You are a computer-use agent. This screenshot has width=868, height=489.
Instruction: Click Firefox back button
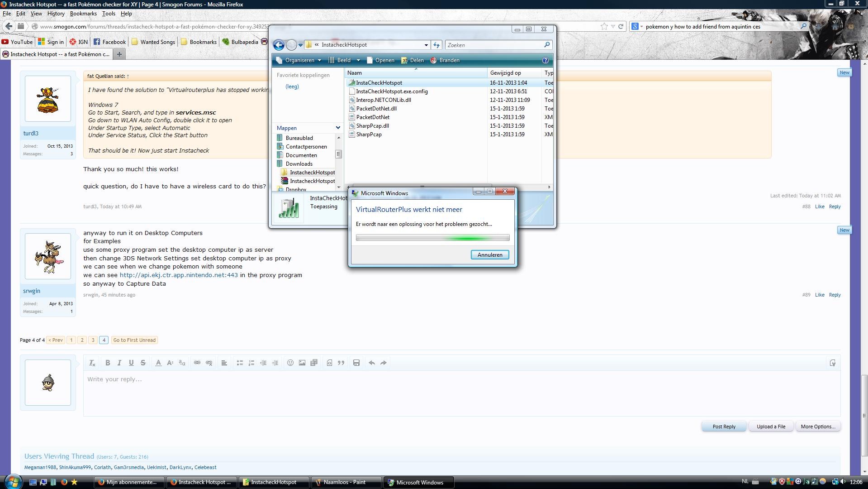click(x=9, y=26)
